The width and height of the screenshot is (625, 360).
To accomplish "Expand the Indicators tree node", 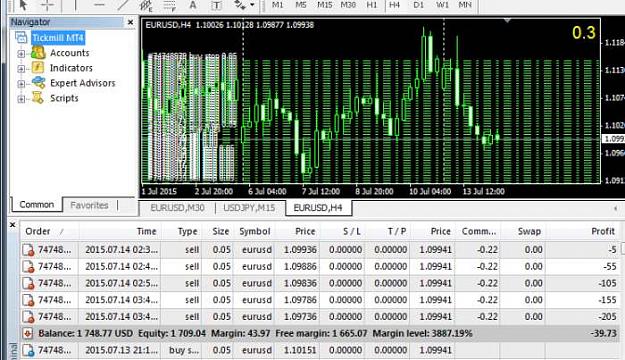I will [x=21, y=69].
